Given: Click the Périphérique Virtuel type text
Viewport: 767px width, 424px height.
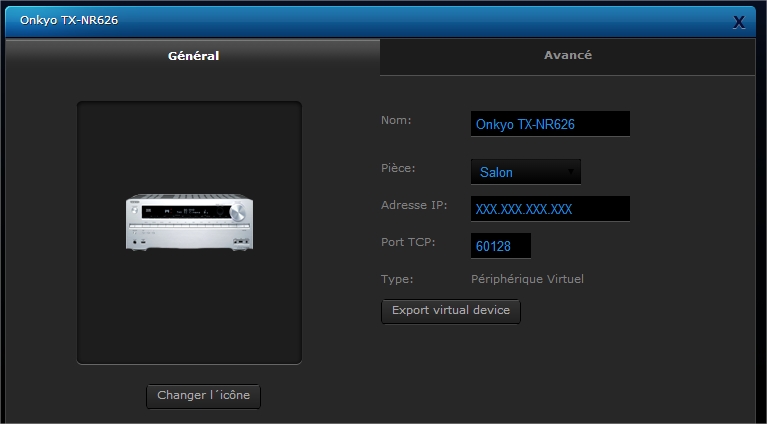Looking at the screenshot, I should 527,279.
